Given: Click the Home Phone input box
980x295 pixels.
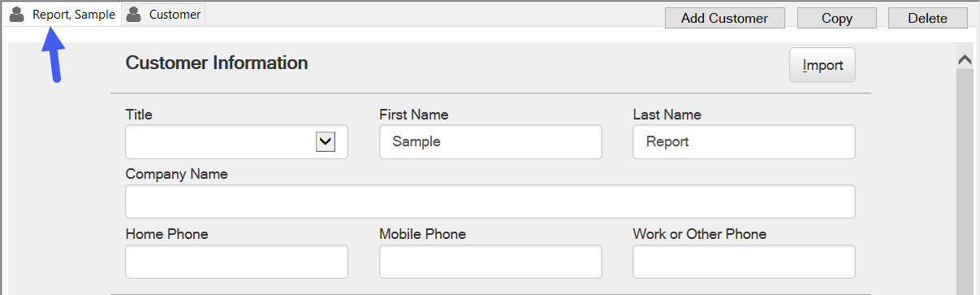Looking at the screenshot, I should click(x=236, y=262).
